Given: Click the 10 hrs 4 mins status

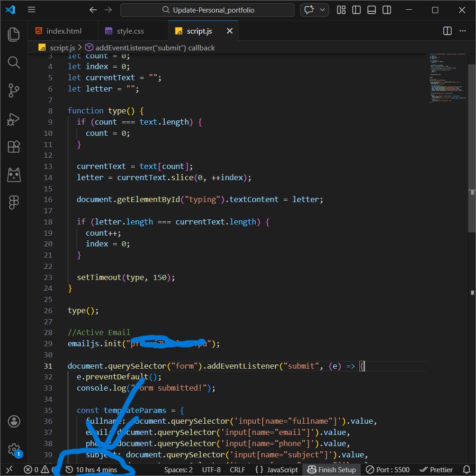Looking at the screenshot, I should [x=91, y=469].
